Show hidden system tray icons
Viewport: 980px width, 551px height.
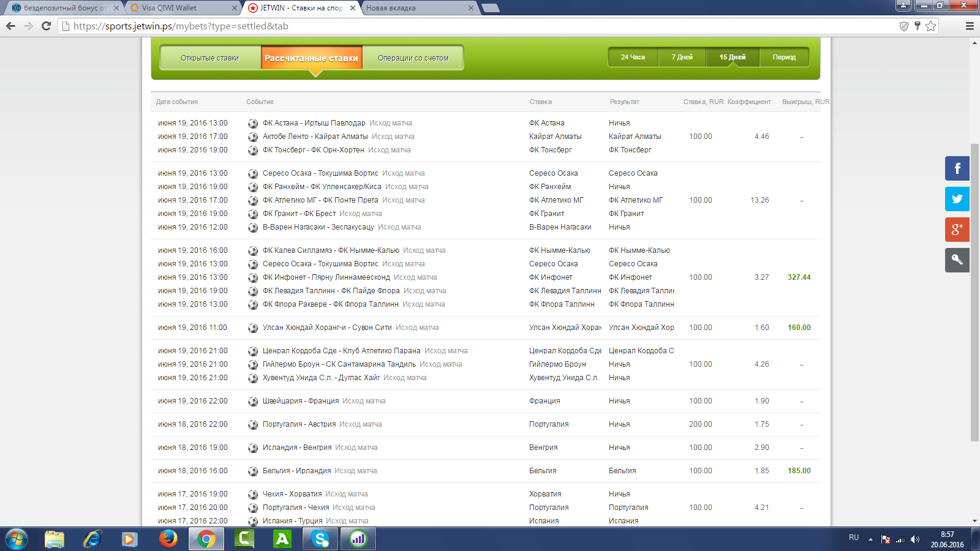coord(870,539)
